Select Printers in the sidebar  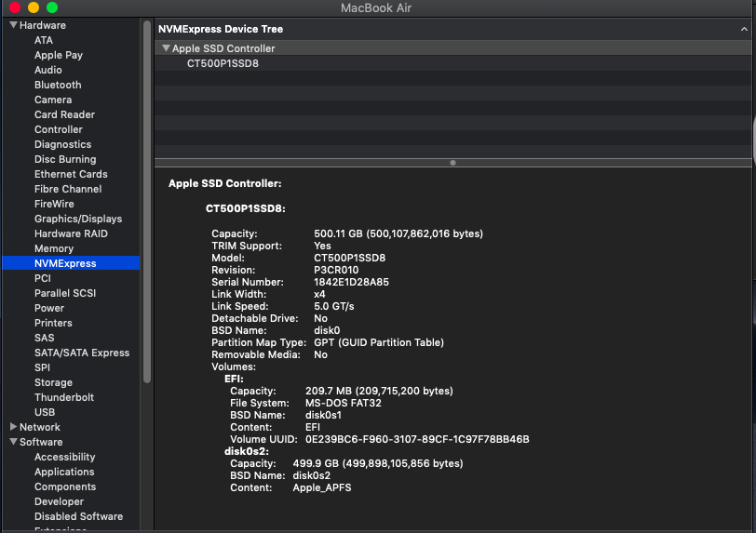point(53,324)
